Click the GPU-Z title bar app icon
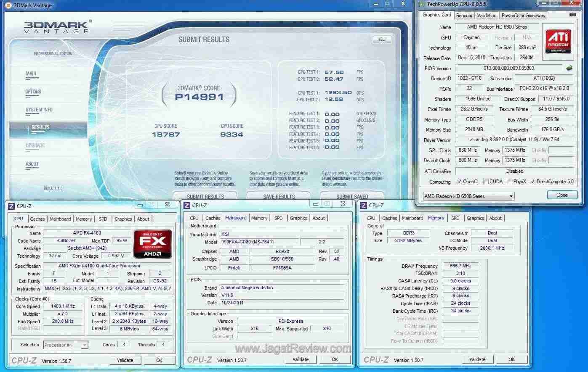The height and width of the screenshot is (372, 588). click(422, 4)
